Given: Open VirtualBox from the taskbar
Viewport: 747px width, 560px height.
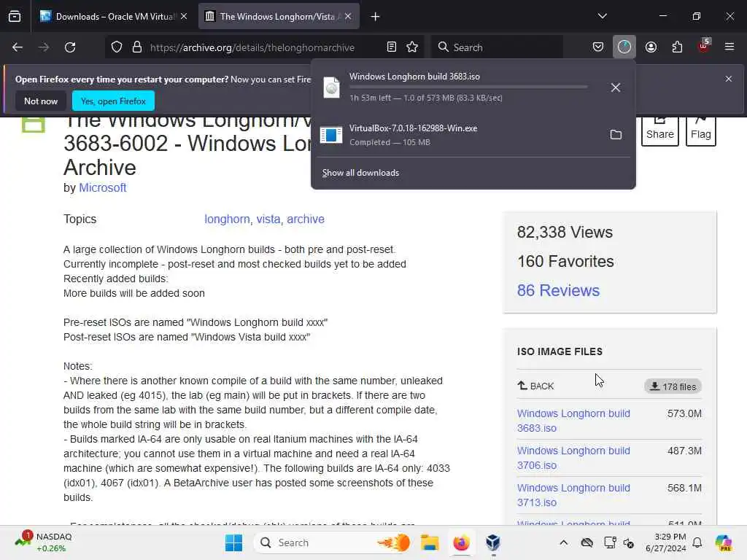Looking at the screenshot, I should click(493, 542).
